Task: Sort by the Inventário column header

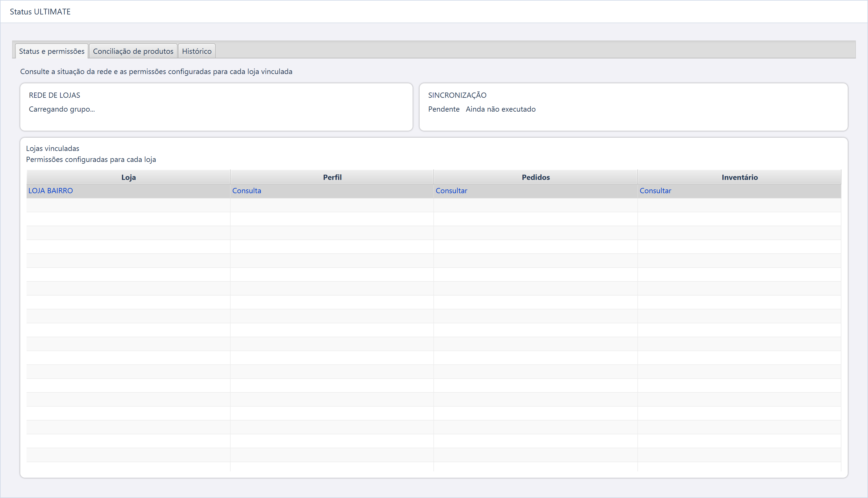Action: pyautogui.click(x=739, y=177)
